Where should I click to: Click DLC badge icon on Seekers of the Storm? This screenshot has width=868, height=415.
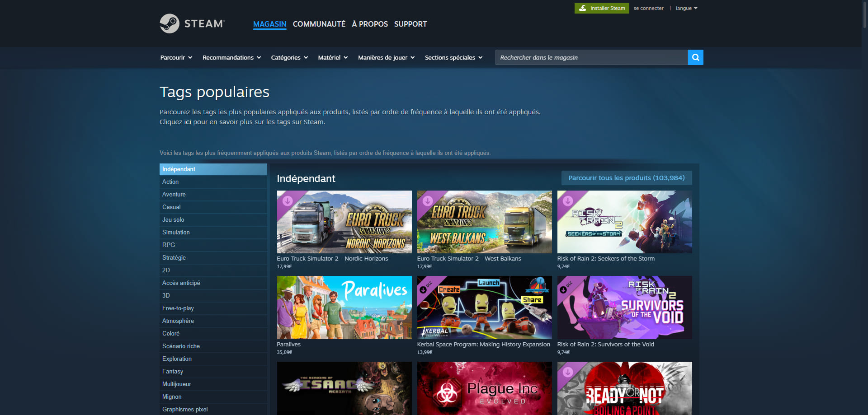coord(568,201)
